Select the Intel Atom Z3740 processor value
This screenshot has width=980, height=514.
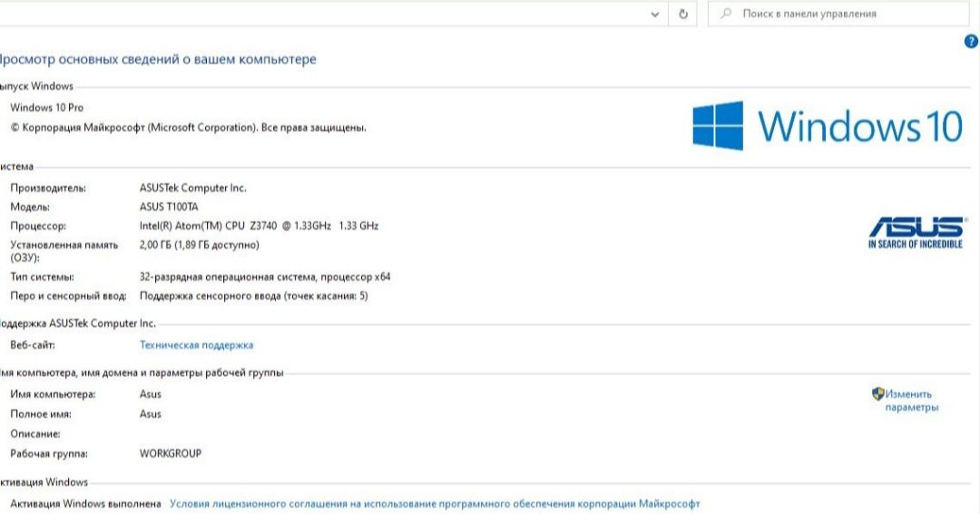[x=259, y=226]
